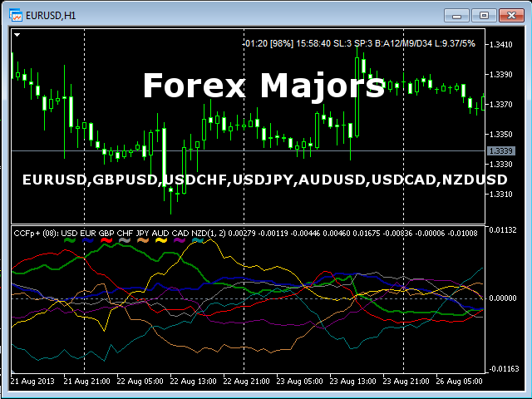Click the orange JPY legend color marker
Image resolution: width=532 pixels, height=399 pixels.
click(x=143, y=240)
